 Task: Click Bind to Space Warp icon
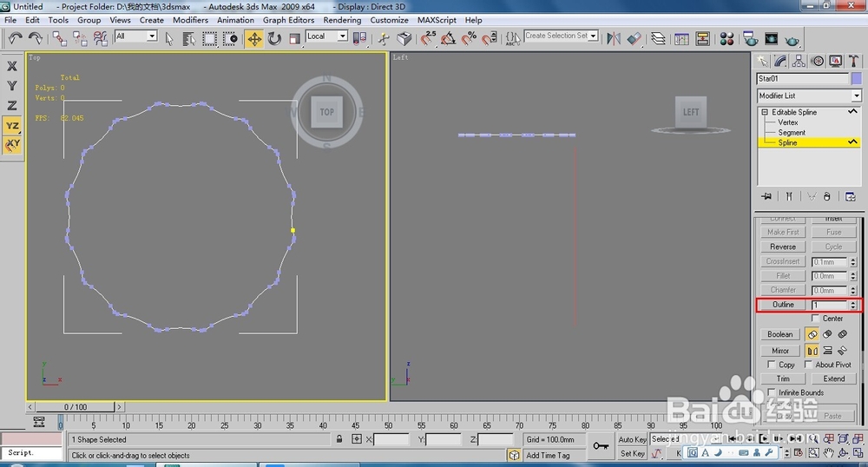[x=100, y=38]
